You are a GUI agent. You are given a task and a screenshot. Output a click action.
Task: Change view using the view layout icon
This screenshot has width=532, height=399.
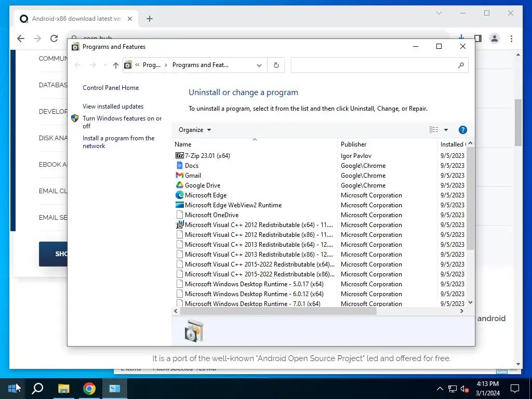(434, 129)
